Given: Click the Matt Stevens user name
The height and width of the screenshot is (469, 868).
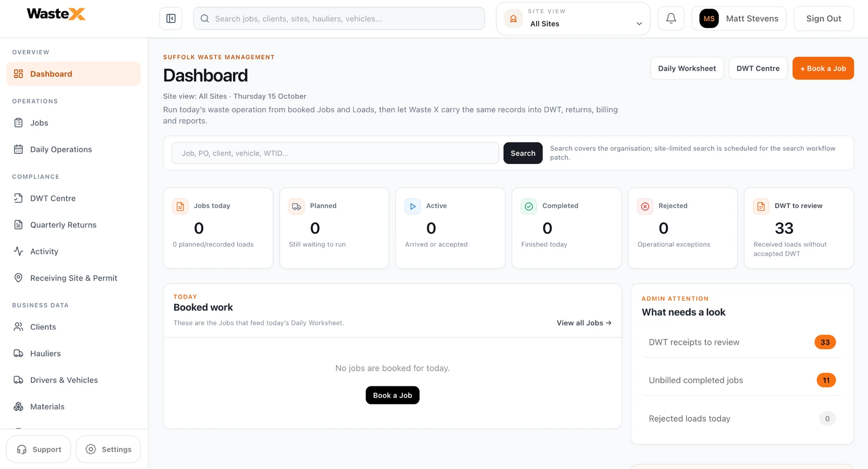Looking at the screenshot, I should coord(752,18).
